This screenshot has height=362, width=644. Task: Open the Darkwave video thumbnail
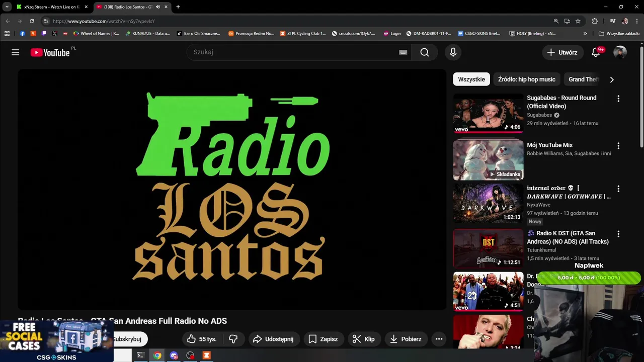(488, 203)
